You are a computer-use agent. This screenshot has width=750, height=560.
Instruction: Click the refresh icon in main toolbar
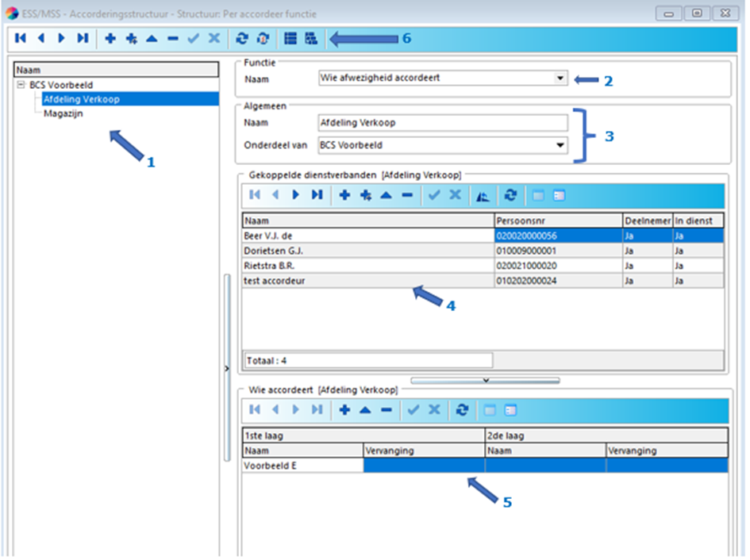[241, 38]
